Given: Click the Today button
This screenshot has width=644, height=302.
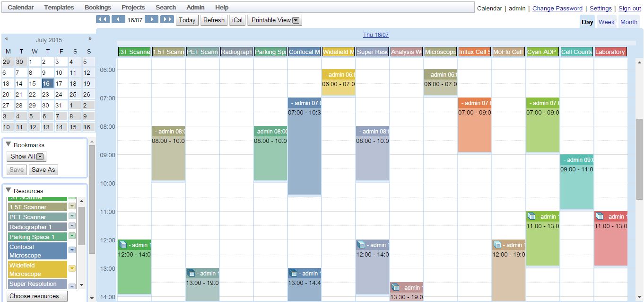Looking at the screenshot, I should click(x=187, y=20).
